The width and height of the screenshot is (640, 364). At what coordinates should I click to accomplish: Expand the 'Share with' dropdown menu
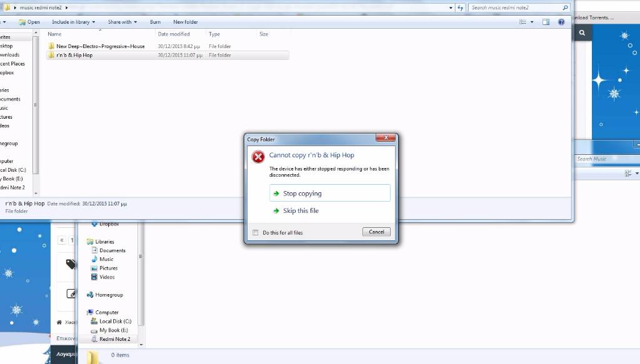pyautogui.click(x=122, y=22)
